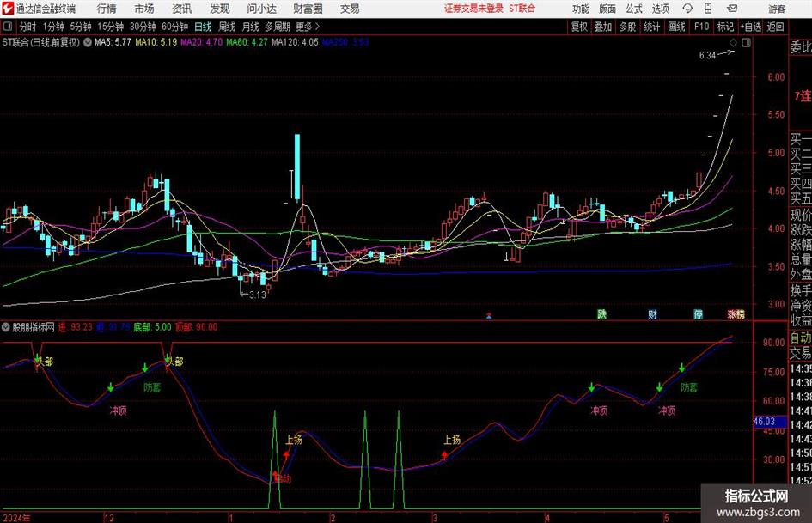Viewport: 812px width, 523px height.
Task: Click 证券交易未登录 login status
Action: point(473,9)
